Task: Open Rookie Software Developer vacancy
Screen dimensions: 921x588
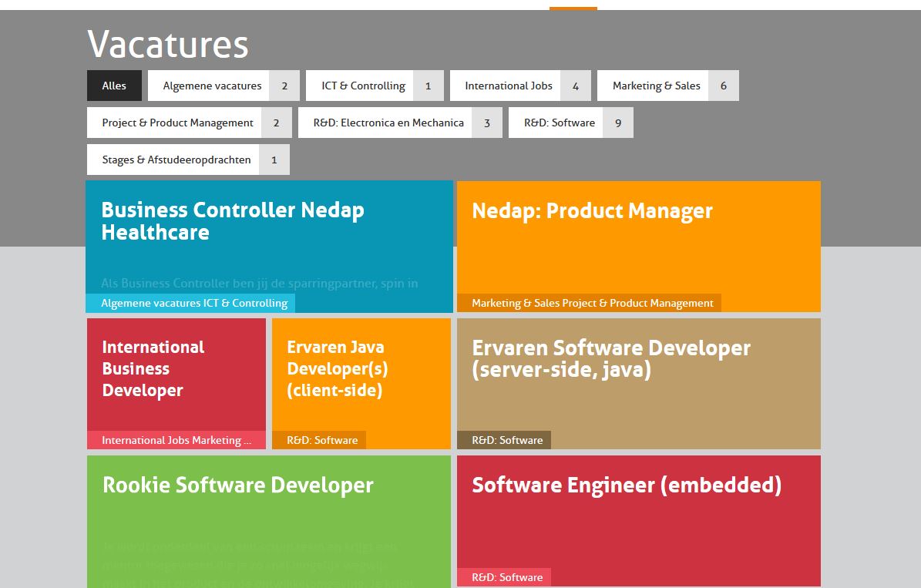Action: [269, 522]
